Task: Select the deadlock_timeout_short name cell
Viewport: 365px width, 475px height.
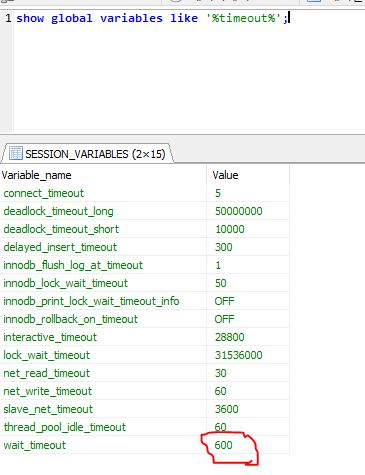Action: (x=103, y=229)
